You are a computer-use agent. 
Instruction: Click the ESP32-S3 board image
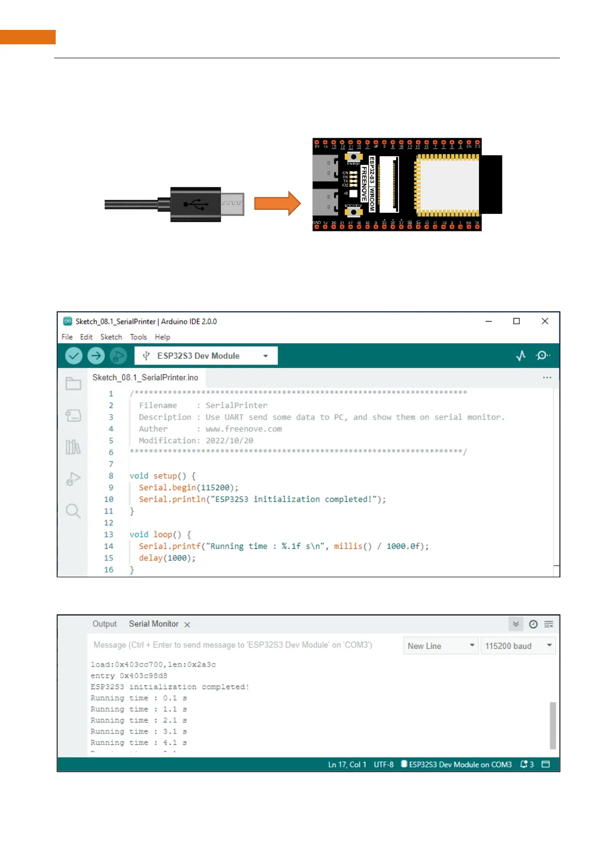(407, 185)
